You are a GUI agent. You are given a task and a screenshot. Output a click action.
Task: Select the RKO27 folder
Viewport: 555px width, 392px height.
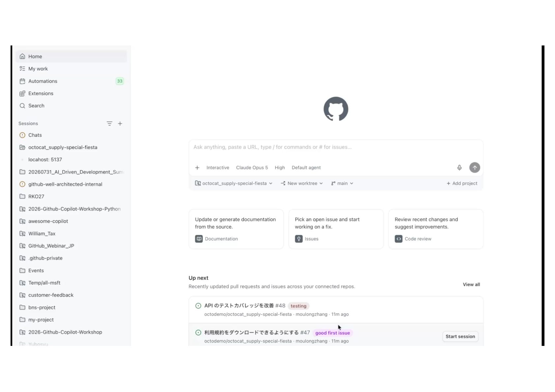coord(71,196)
